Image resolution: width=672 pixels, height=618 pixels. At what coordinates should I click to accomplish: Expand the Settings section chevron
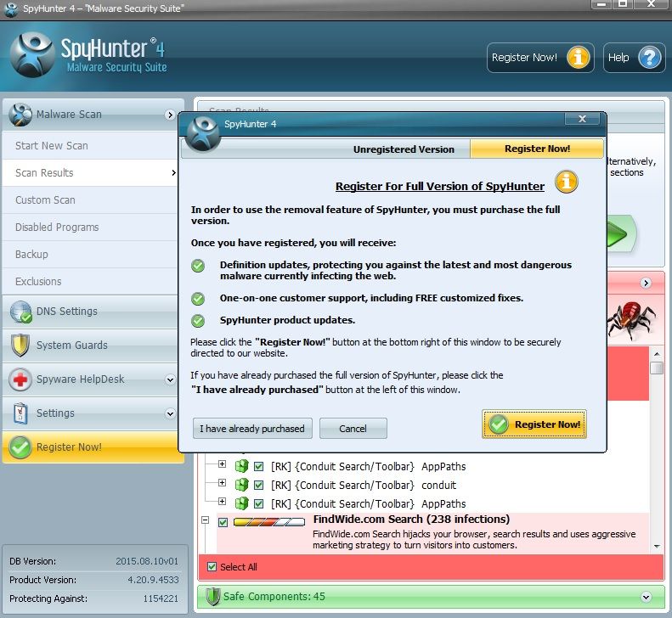(170, 413)
